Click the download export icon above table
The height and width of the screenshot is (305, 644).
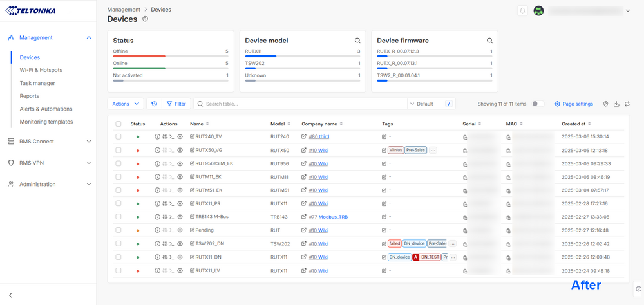616,104
